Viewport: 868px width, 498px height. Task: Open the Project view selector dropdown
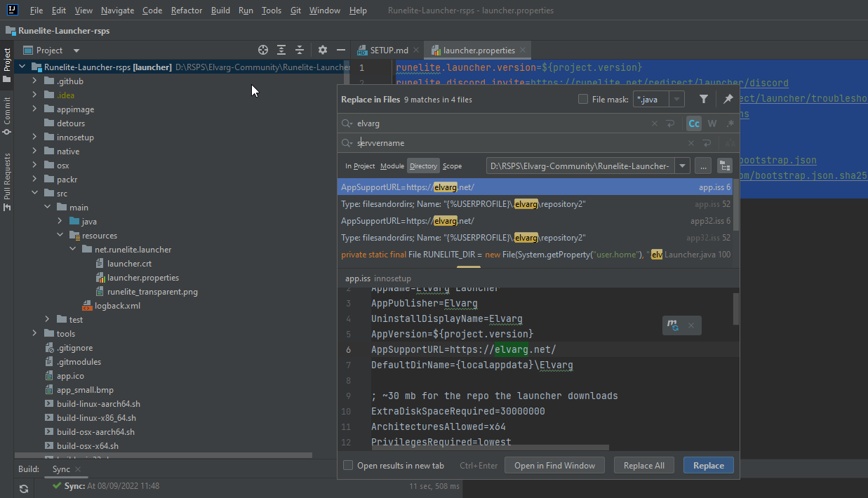pyautogui.click(x=76, y=51)
